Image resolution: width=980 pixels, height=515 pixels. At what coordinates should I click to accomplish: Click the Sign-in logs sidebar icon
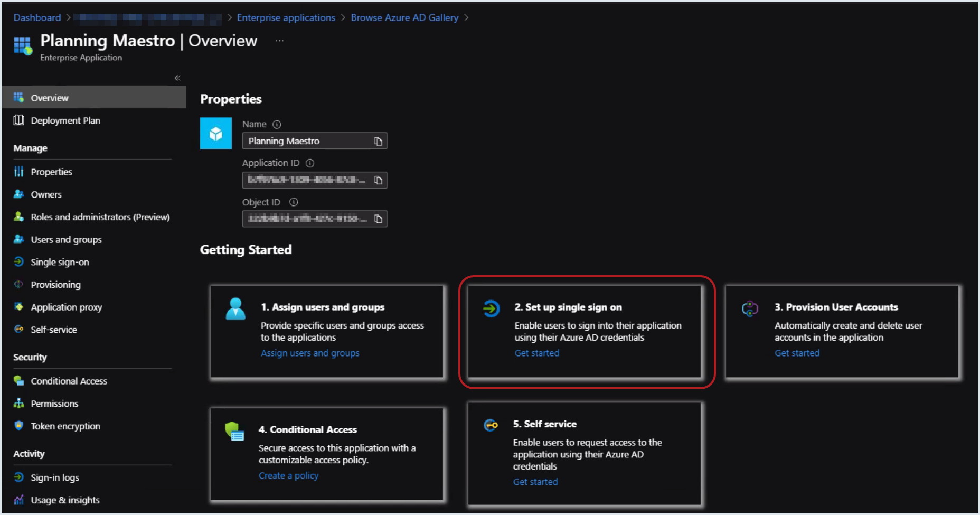tap(19, 477)
